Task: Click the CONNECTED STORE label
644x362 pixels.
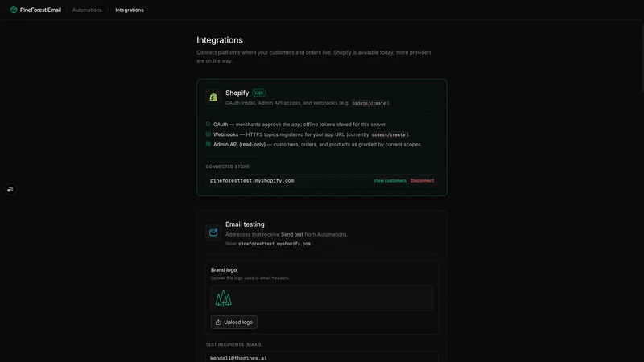Action: pos(228,167)
